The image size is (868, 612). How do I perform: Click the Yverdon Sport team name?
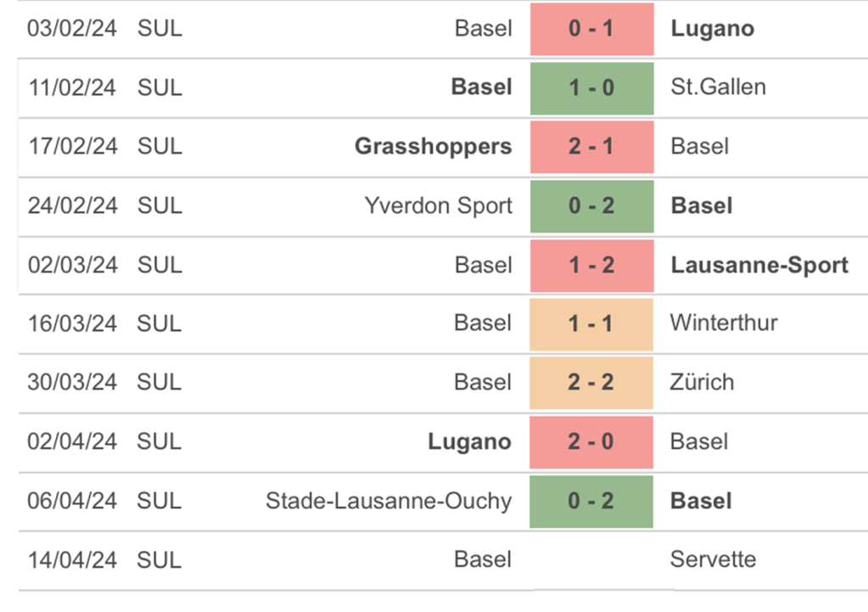(x=438, y=205)
